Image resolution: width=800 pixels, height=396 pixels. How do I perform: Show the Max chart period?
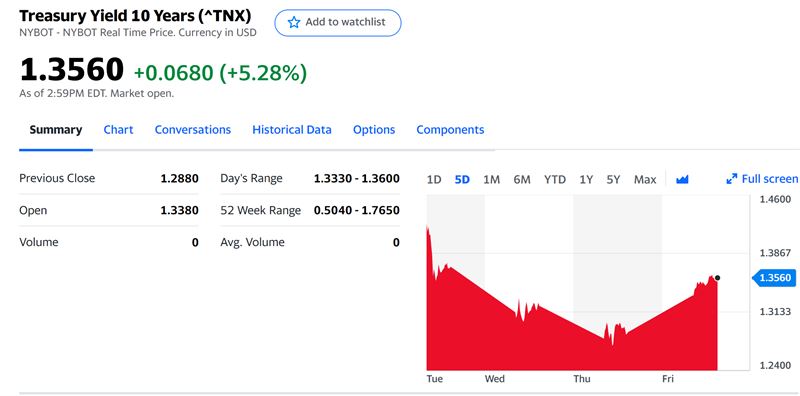tap(645, 180)
